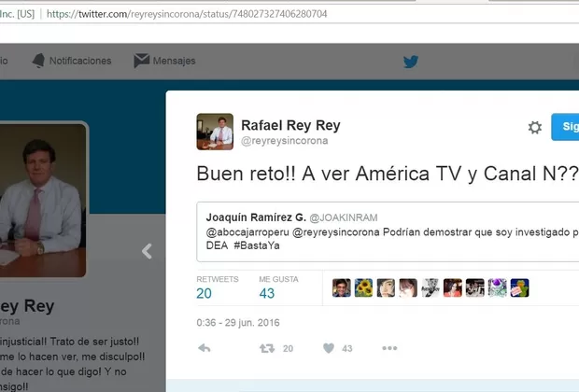View the 43 me gusta count
Screen dimensions: 579x392
(266, 293)
